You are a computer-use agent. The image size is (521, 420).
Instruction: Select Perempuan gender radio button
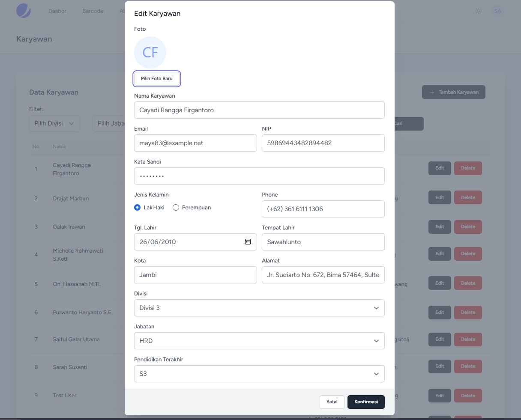click(176, 208)
